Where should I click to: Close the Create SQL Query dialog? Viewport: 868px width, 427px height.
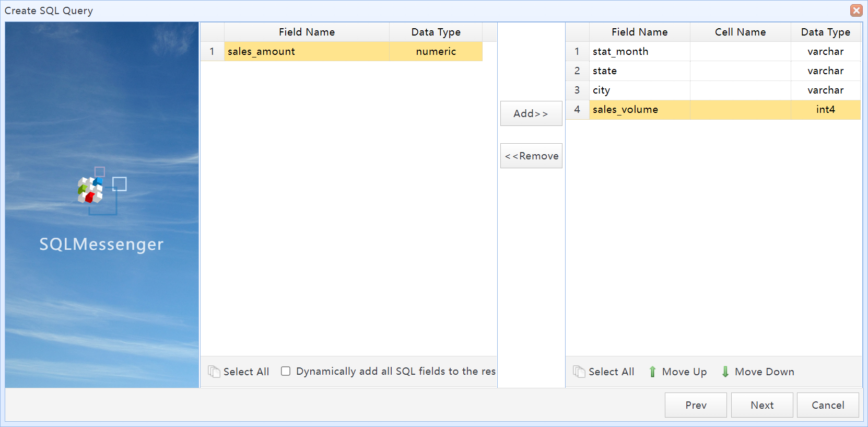point(856,10)
